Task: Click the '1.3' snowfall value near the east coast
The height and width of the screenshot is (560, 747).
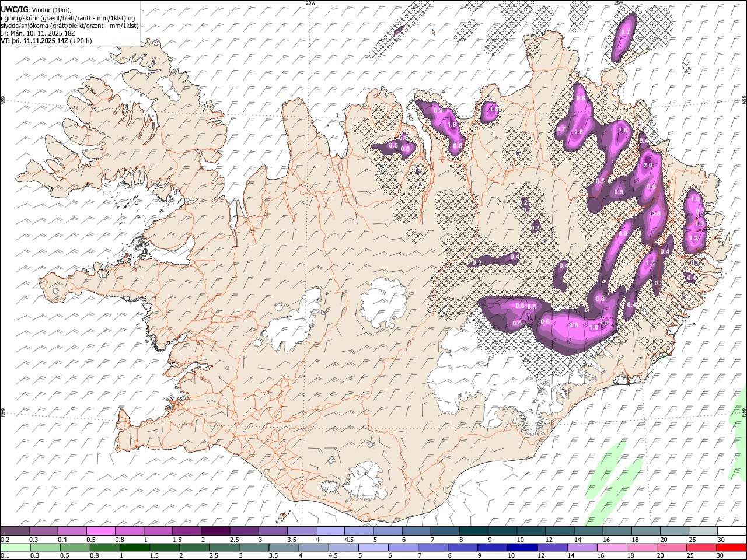Action: 700,223
